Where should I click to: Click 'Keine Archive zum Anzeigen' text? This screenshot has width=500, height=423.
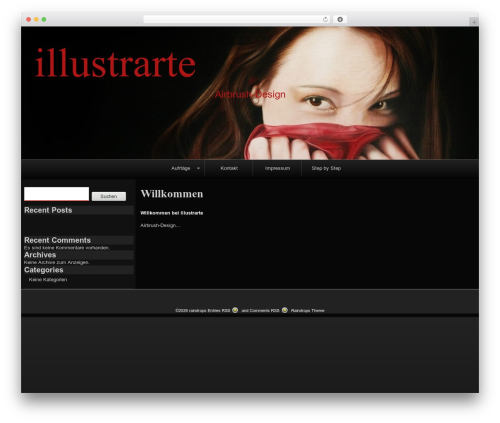point(57,262)
